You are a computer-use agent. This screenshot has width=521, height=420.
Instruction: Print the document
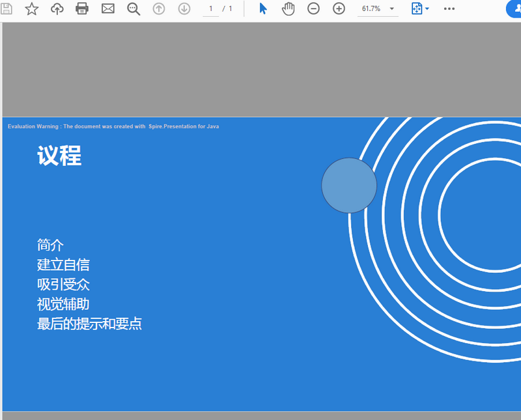coord(82,8)
